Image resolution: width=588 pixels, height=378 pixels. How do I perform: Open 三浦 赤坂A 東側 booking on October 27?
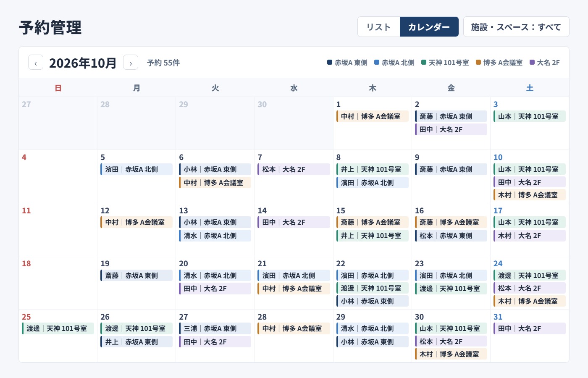point(215,328)
